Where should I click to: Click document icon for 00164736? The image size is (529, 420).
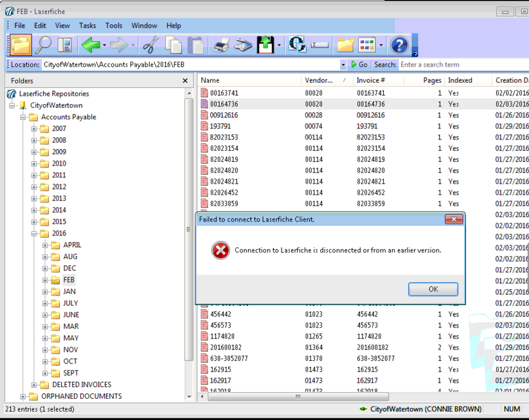coord(204,104)
